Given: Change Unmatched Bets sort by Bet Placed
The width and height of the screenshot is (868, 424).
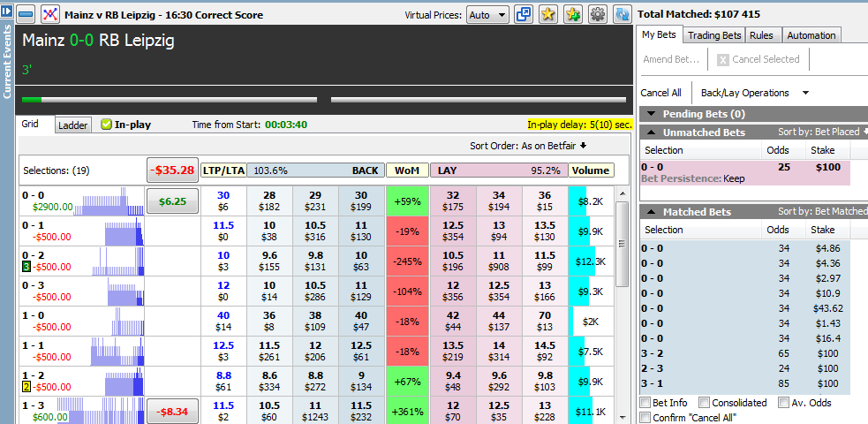Looking at the screenshot, I should tap(823, 132).
